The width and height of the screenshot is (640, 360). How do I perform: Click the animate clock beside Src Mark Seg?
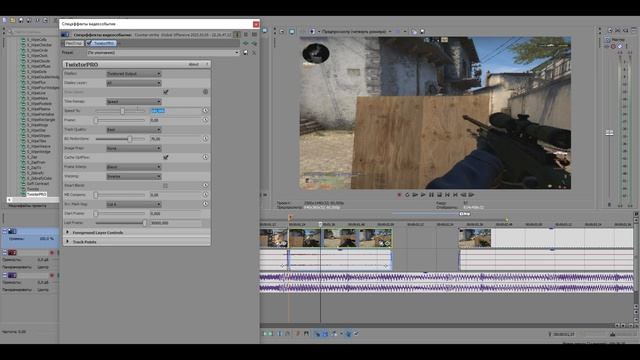(x=205, y=204)
